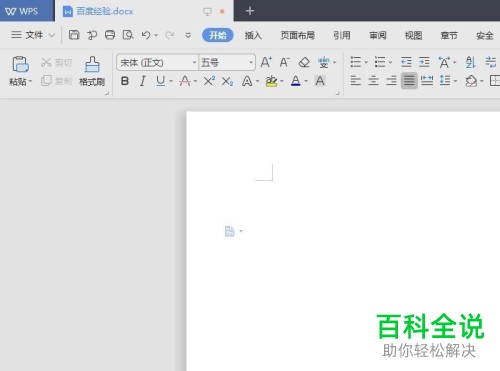The image size is (500, 371).
Task: Select the 百度经验.docx document tab
Action: point(144,11)
